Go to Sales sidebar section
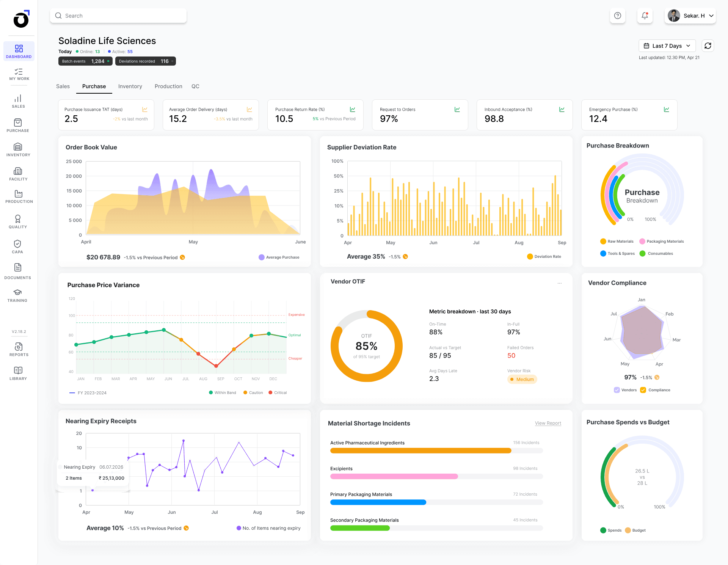The height and width of the screenshot is (565, 728). point(18,101)
